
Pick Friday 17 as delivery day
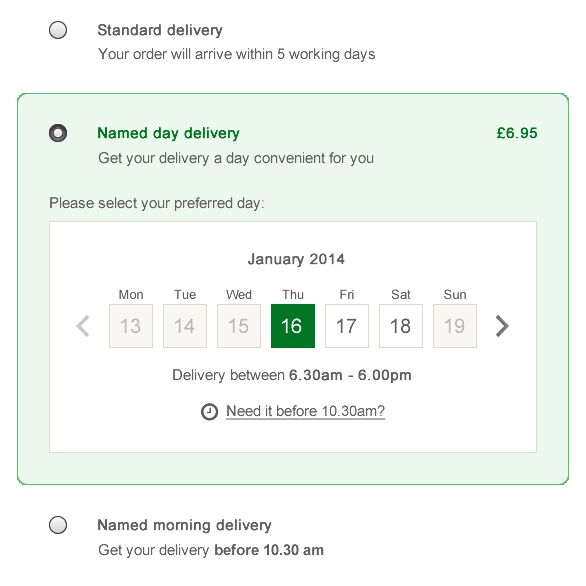coord(347,326)
